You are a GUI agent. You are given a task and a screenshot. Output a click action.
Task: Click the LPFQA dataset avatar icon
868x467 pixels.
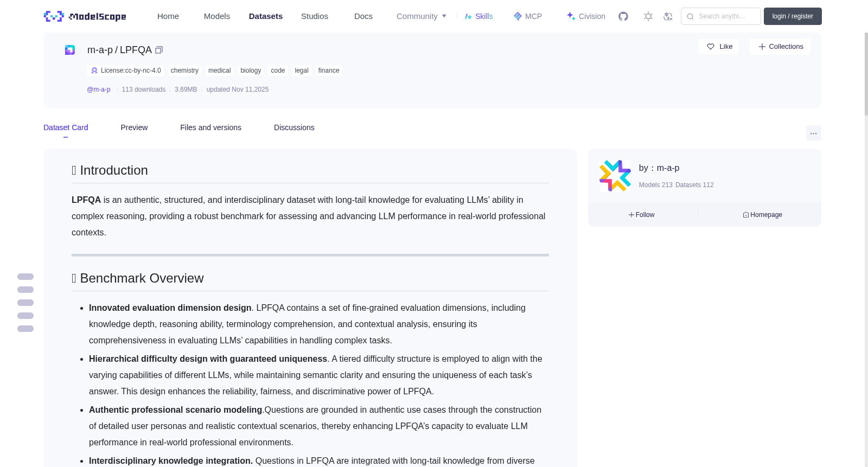70,50
